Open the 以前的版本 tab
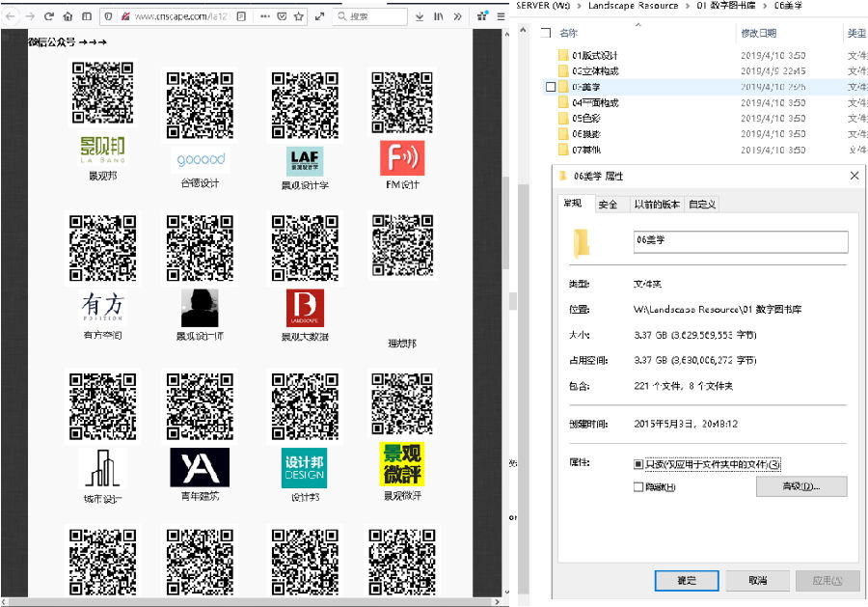This screenshot has width=868, height=607. click(656, 204)
